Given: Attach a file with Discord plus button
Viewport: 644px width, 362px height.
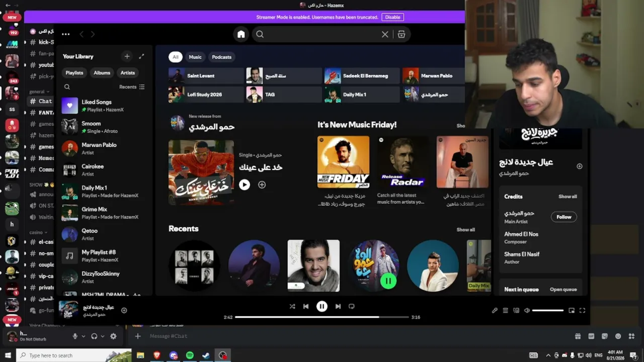Looking at the screenshot, I should (138, 336).
